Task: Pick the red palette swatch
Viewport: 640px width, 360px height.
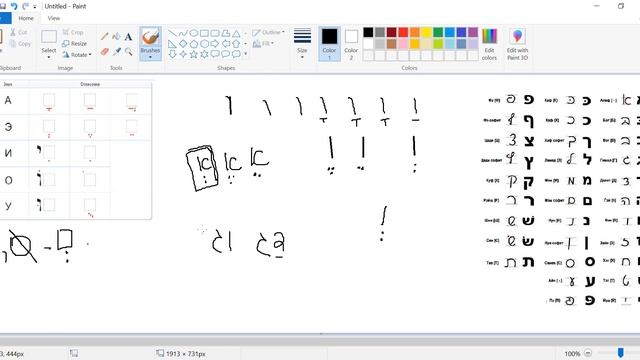Action: (x=403, y=32)
